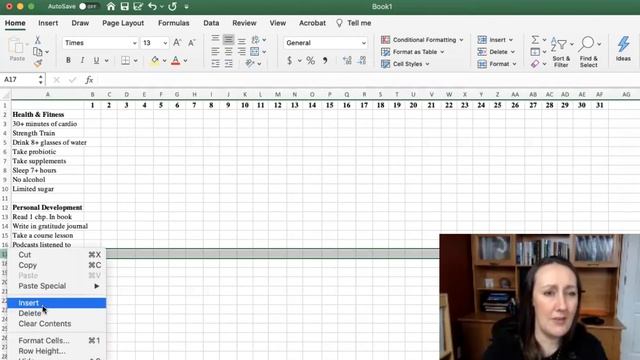The height and width of the screenshot is (360, 640).
Task: Toggle Underline formatting
Action: pos(96,60)
